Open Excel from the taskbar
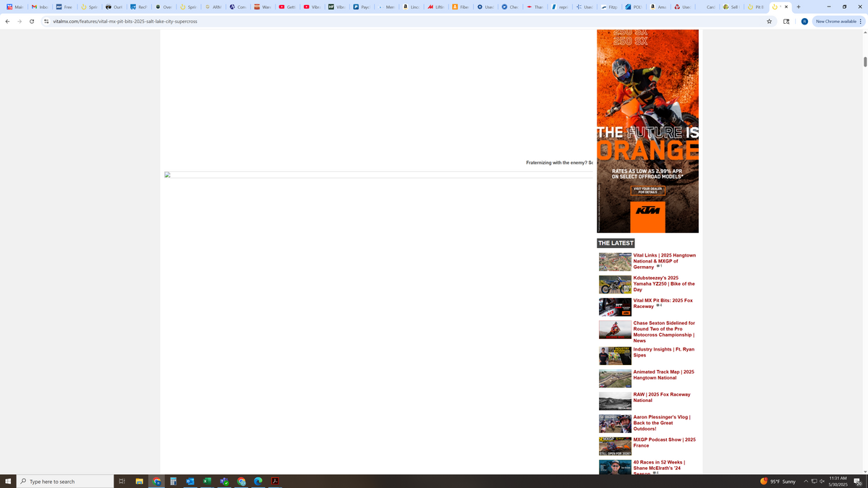 (x=207, y=481)
